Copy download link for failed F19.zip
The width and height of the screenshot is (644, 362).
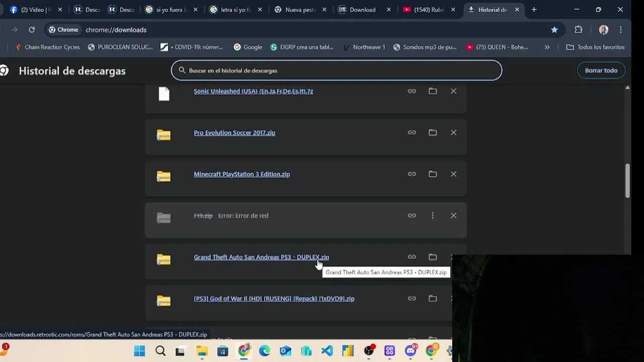click(x=412, y=216)
